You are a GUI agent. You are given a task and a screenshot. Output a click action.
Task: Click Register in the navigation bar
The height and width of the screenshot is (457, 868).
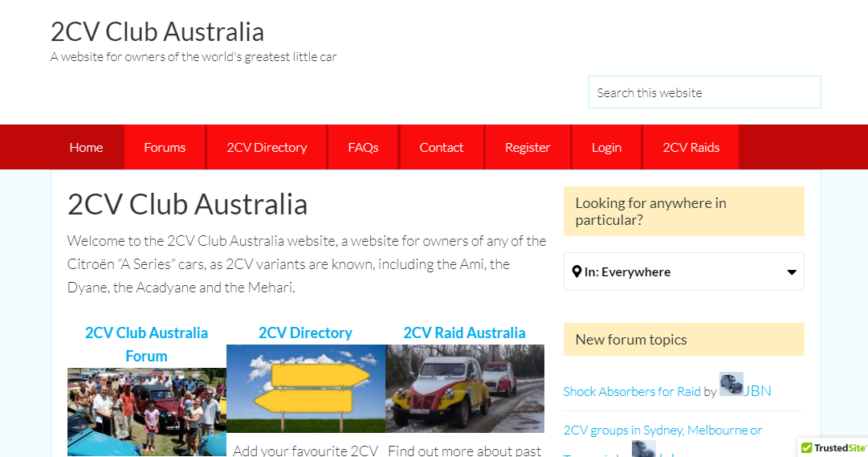(528, 147)
